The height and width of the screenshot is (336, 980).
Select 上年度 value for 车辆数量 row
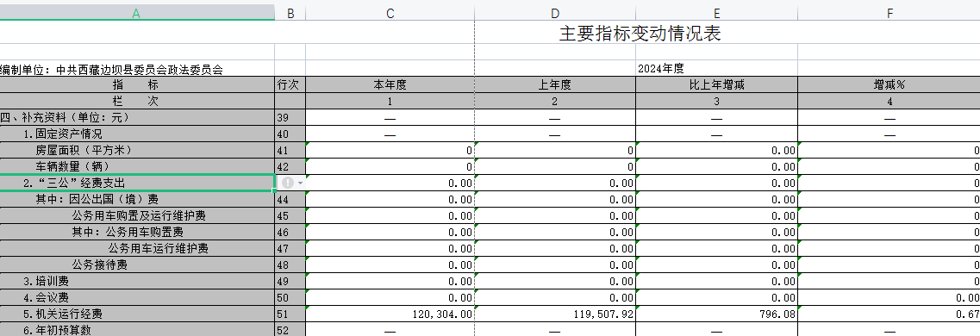(555, 166)
